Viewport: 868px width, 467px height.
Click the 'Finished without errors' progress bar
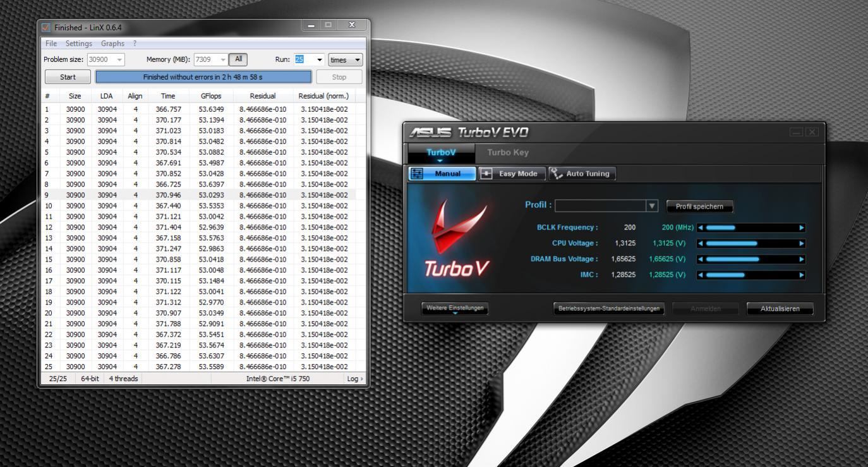[203, 77]
